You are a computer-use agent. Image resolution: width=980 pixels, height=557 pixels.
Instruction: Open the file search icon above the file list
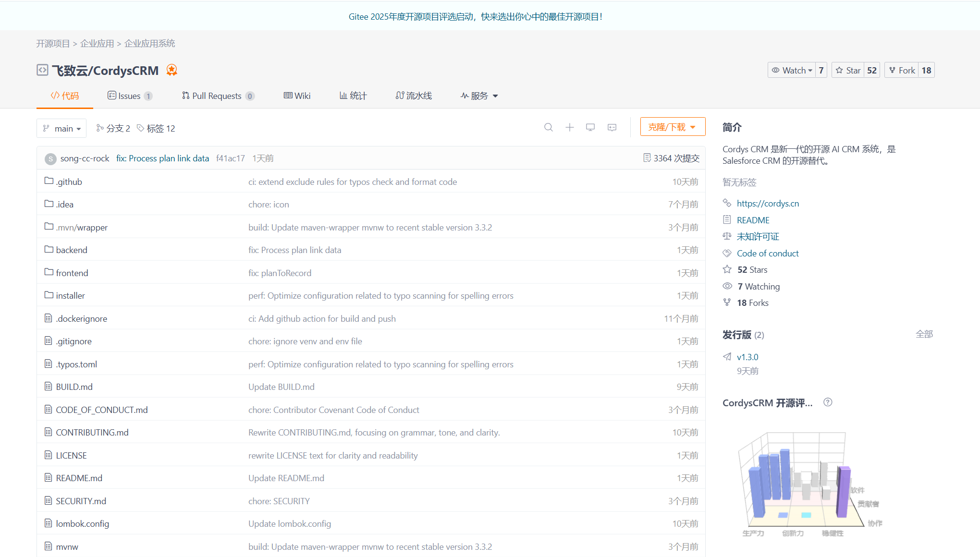point(549,127)
